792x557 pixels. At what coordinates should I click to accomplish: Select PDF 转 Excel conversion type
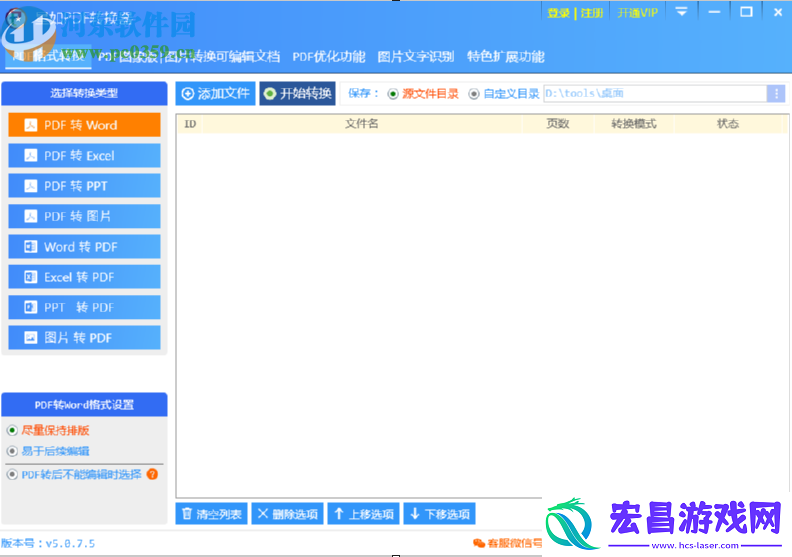point(84,156)
